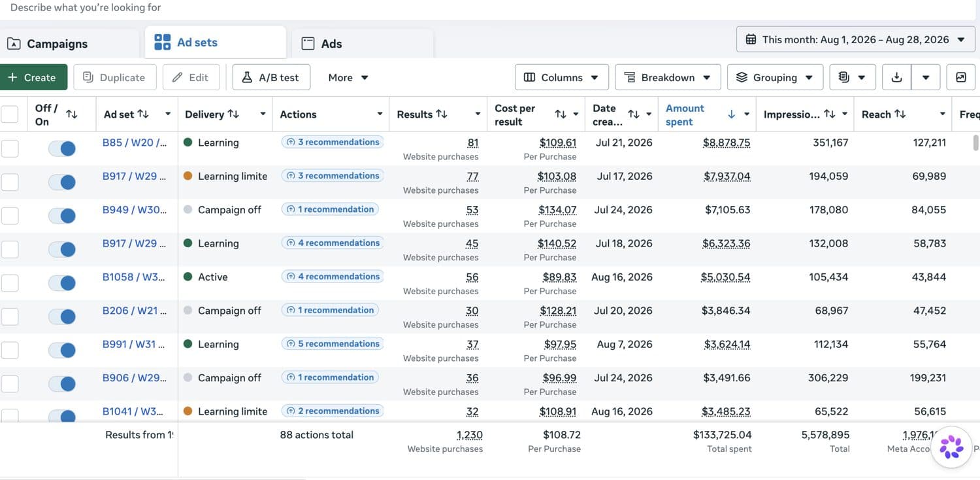The image size is (980, 480).
Task: Open 2 recommendations for the B1041 row
Action: [333, 411]
